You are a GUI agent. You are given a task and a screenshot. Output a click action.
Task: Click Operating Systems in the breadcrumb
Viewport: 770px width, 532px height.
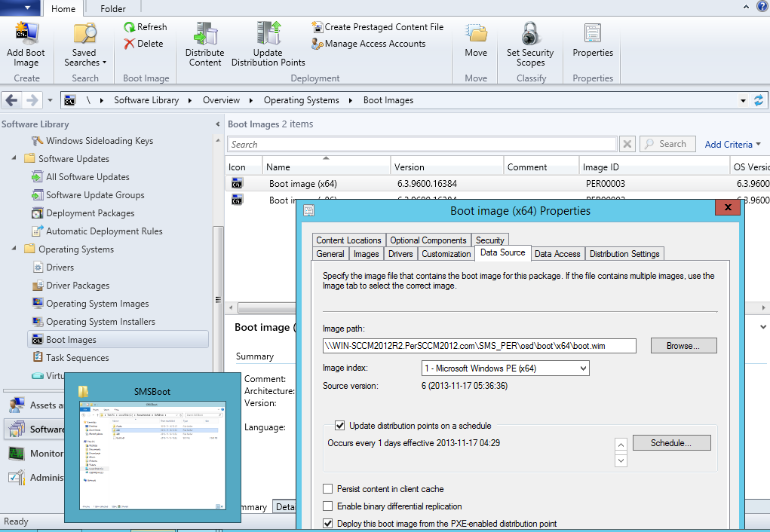(x=302, y=100)
